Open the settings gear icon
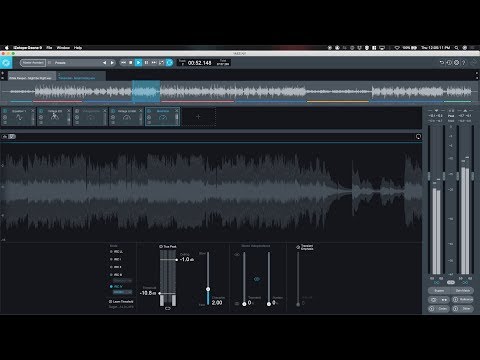This screenshot has width=480, height=360. (456, 62)
